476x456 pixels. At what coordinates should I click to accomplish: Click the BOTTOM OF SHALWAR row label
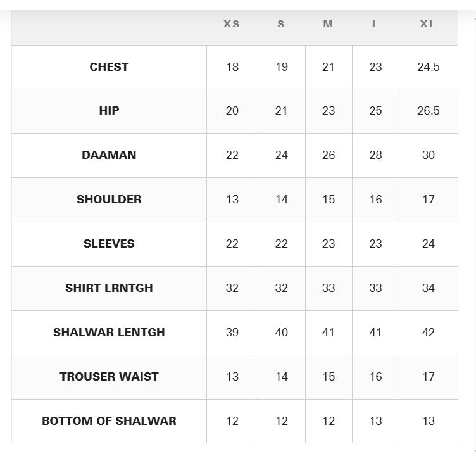click(x=109, y=421)
